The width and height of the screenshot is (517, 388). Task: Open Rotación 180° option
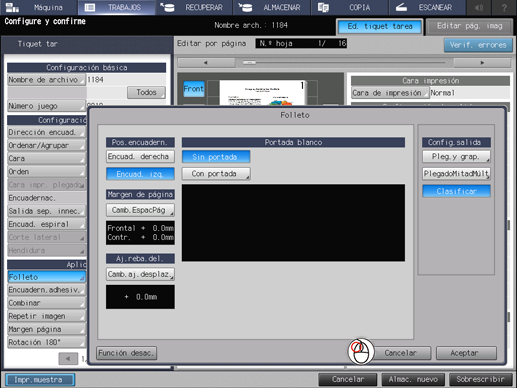click(x=46, y=342)
